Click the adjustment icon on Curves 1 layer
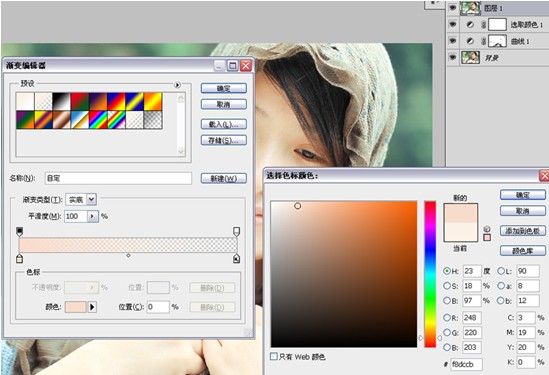Image resolution: width=549 pixels, height=375 pixels. (470, 41)
